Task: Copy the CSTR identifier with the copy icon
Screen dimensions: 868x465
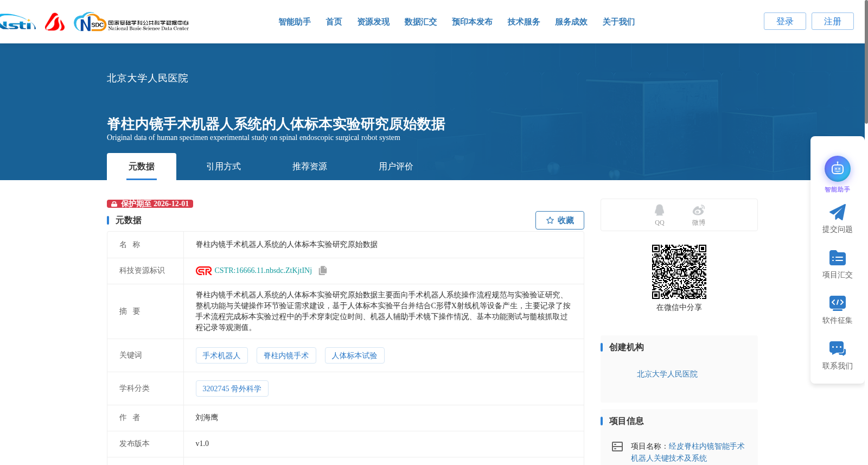Action: point(323,270)
